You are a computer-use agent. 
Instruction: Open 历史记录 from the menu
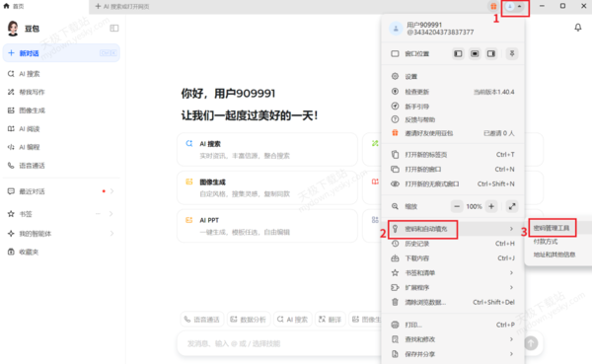(x=453, y=244)
